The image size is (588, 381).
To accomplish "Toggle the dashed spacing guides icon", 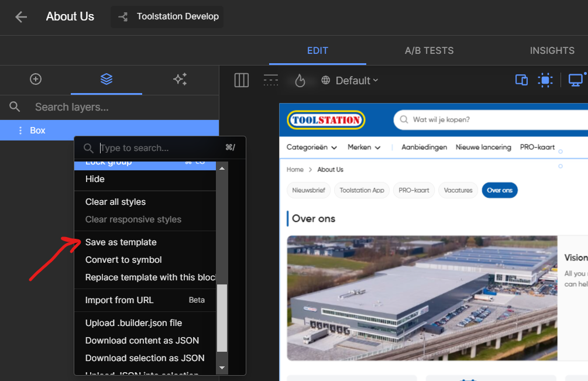I will 271,80.
